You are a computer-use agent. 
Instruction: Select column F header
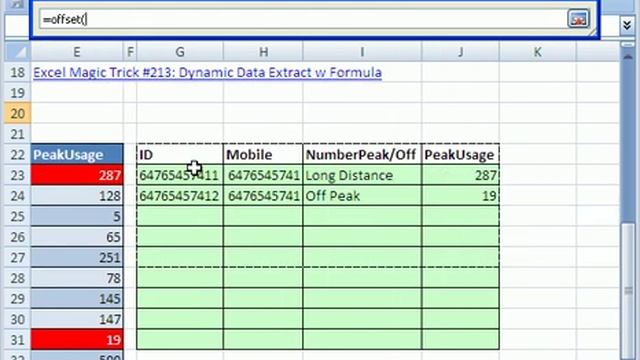pyautogui.click(x=130, y=52)
